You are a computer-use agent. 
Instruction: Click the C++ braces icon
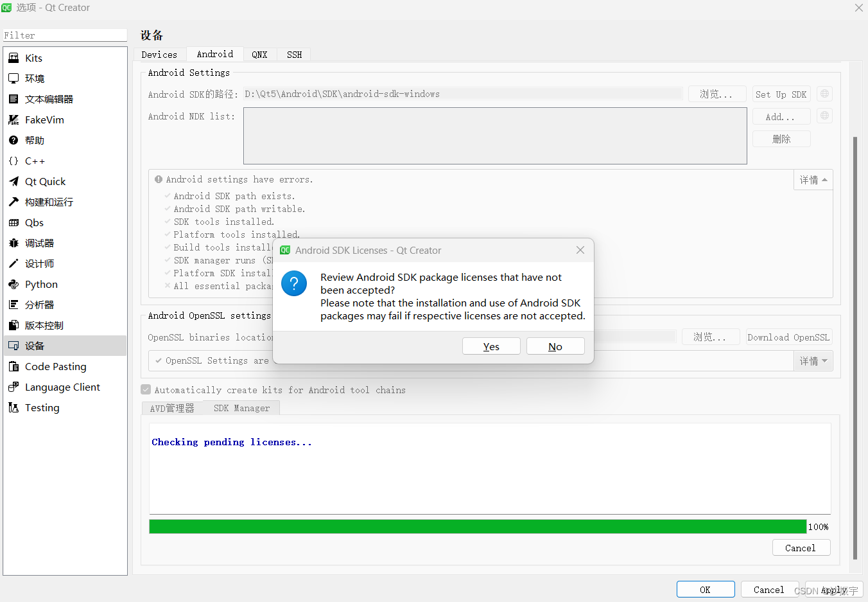click(13, 161)
